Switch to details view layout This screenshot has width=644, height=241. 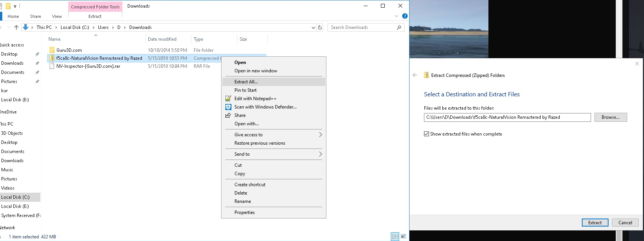click(395, 236)
